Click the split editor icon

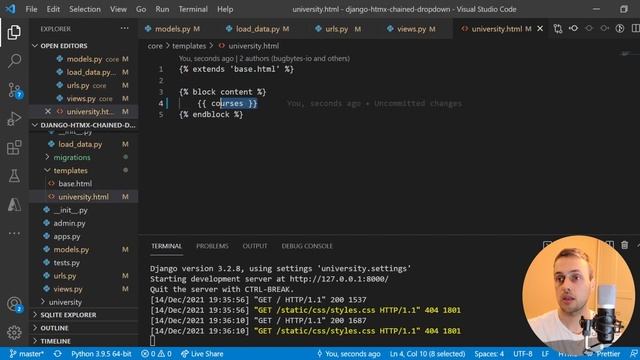tap(635, 29)
